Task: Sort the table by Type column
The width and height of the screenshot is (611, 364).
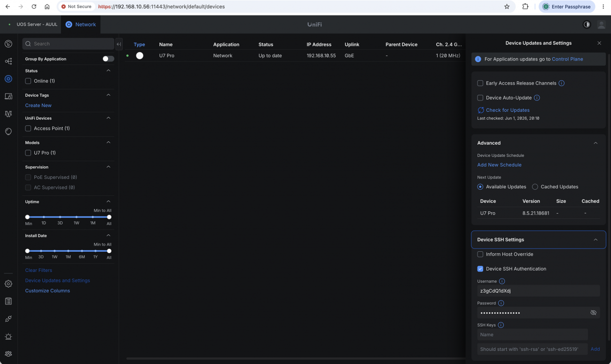Action: pos(140,45)
